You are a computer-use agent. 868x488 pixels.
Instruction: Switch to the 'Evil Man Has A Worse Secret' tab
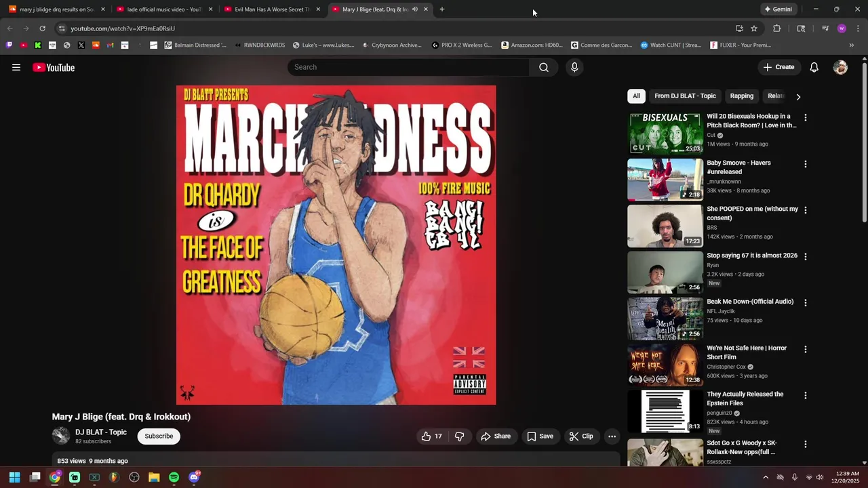pyautogui.click(x=273, y=9)
